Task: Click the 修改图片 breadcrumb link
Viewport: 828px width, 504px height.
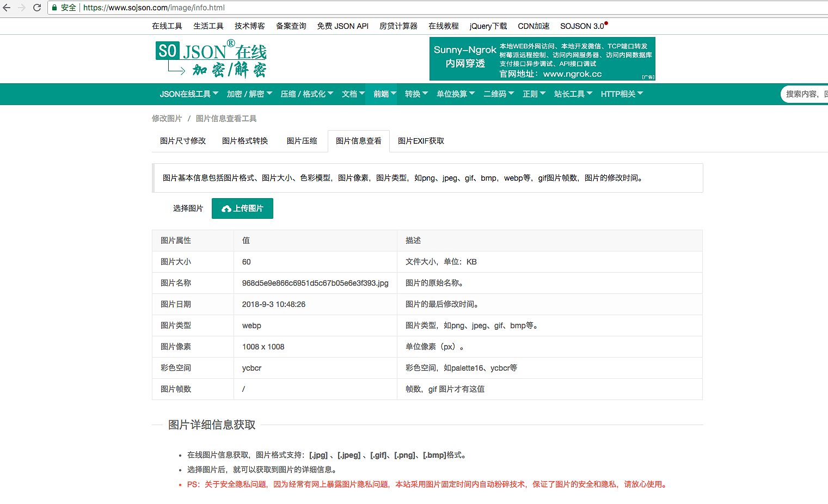Action: point(167,119)
